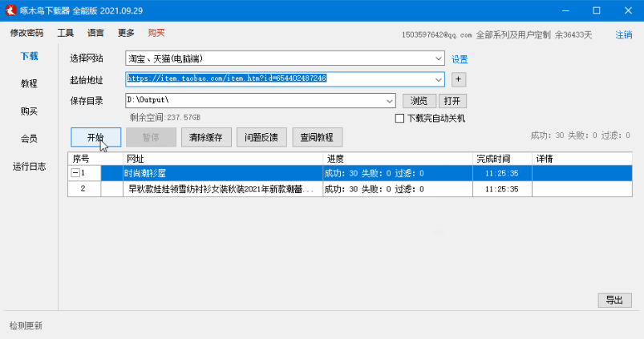Click the 清除缓存 button

206,137
